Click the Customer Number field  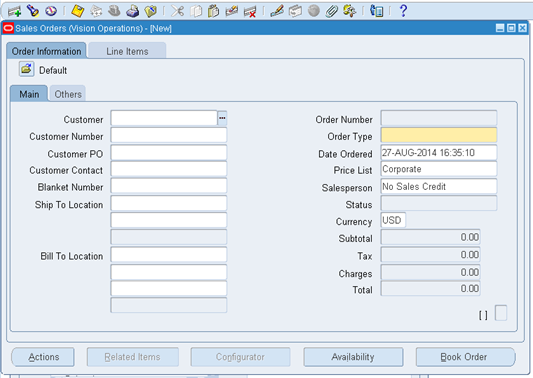(169, 135)
